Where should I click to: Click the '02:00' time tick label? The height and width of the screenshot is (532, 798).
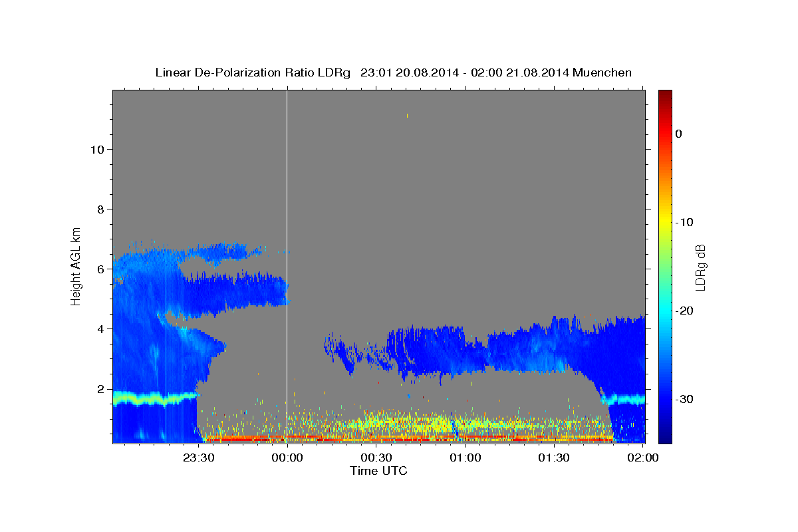coord(644,458)
